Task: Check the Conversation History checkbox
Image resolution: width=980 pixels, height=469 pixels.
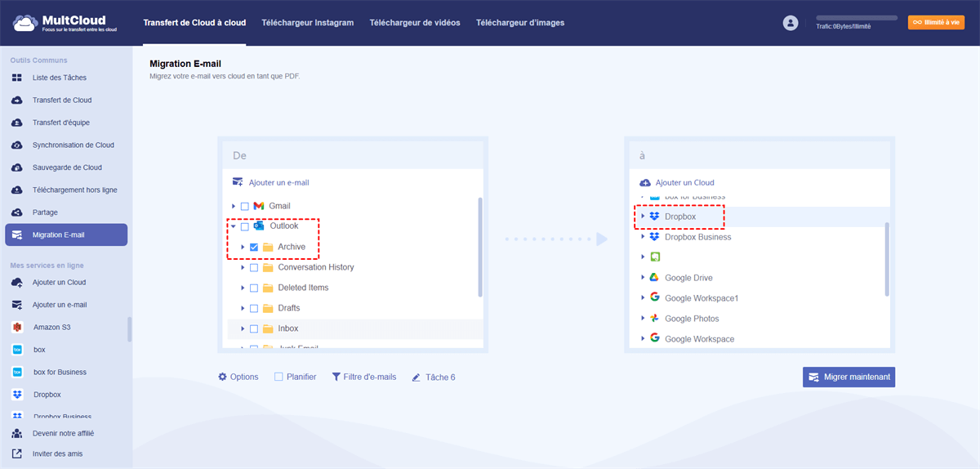Action: [x=254, y=267]
